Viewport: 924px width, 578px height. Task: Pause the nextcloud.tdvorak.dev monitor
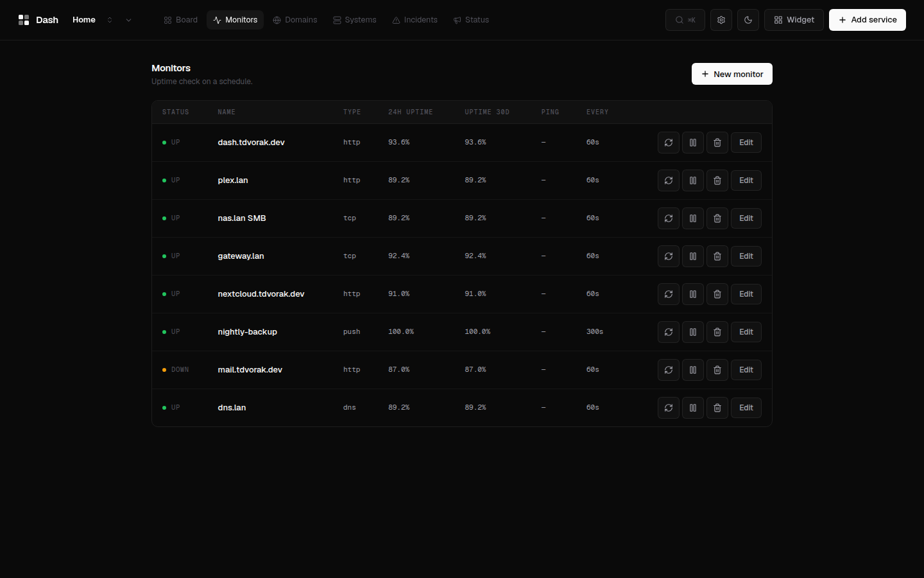tap(693, 294)
